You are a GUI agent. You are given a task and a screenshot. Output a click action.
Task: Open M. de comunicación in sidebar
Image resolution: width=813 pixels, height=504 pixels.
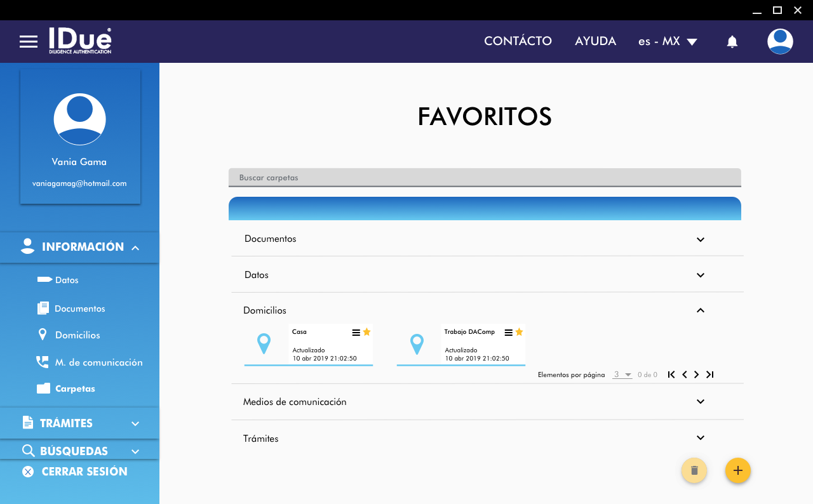click(98, 362)
